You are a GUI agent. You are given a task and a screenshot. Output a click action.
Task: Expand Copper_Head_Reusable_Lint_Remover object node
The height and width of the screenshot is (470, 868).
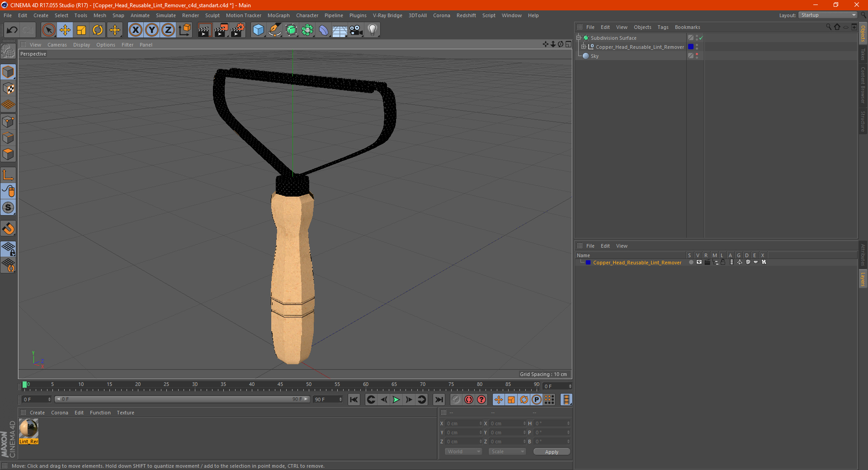coord(584,47)
